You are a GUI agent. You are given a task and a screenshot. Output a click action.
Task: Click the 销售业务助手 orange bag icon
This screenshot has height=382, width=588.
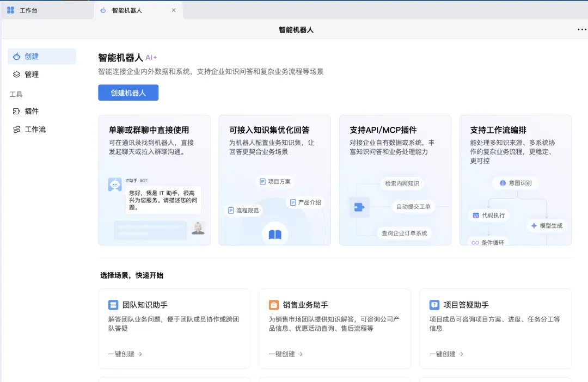tap(274, 305)
